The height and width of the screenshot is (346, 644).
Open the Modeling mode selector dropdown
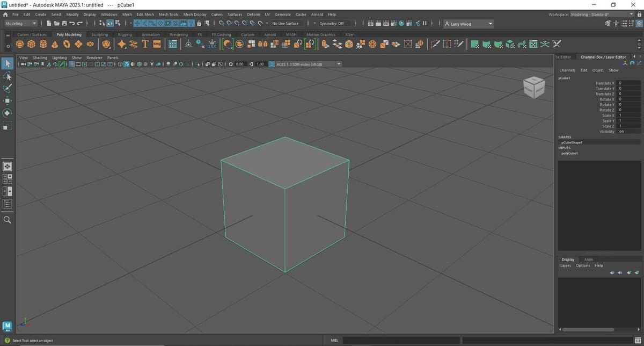coord(20,23)
